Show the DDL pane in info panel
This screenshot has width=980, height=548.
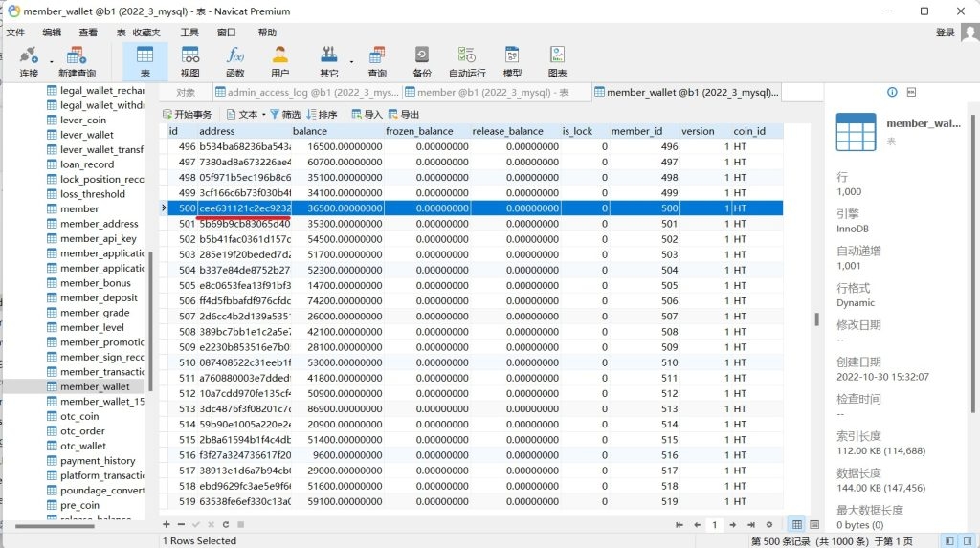(911, 93)
